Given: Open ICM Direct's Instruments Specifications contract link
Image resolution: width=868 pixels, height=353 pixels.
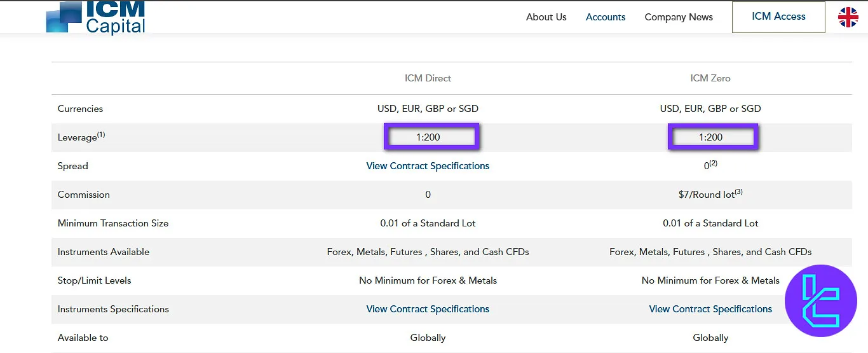Looking at the screenshot, I should coord(428,309).
